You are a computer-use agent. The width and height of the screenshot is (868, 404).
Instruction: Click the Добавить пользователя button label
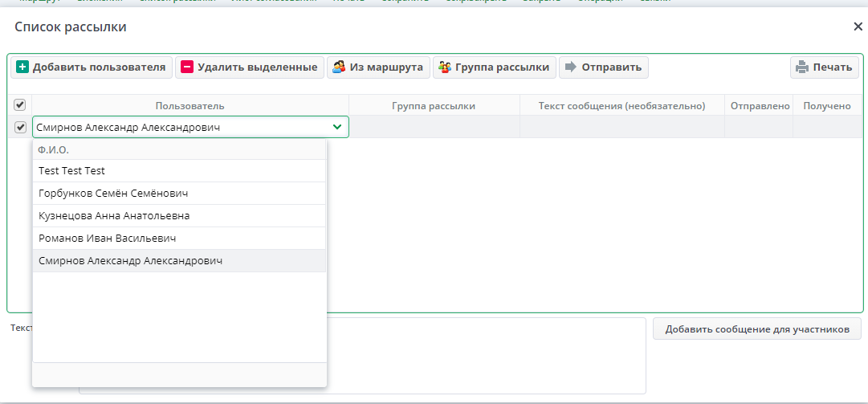tap(99, 67)
